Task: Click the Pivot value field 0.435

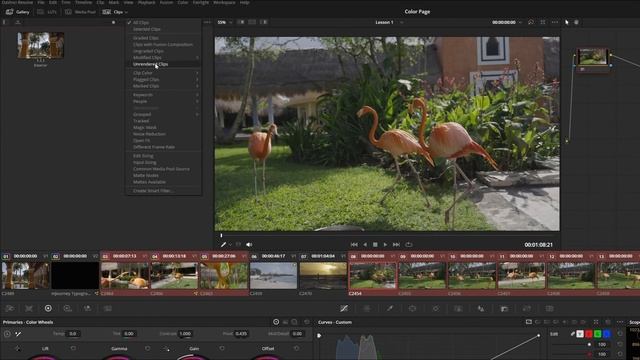Action: [x=241, y=333]
